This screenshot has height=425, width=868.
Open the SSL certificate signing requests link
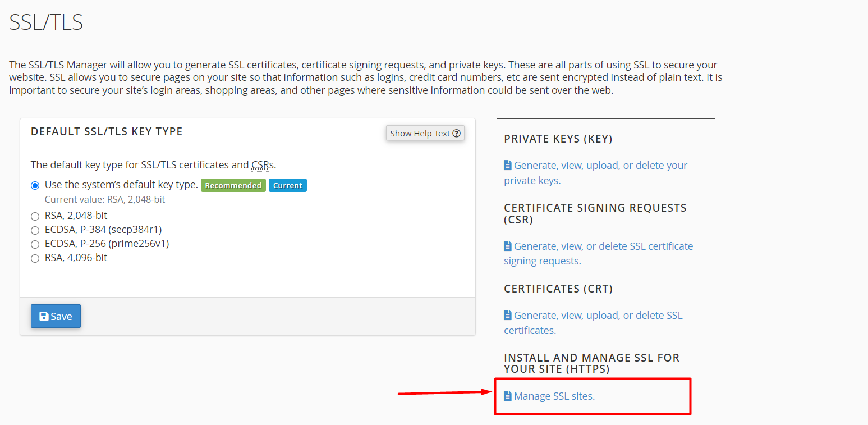tap(603, 246)
